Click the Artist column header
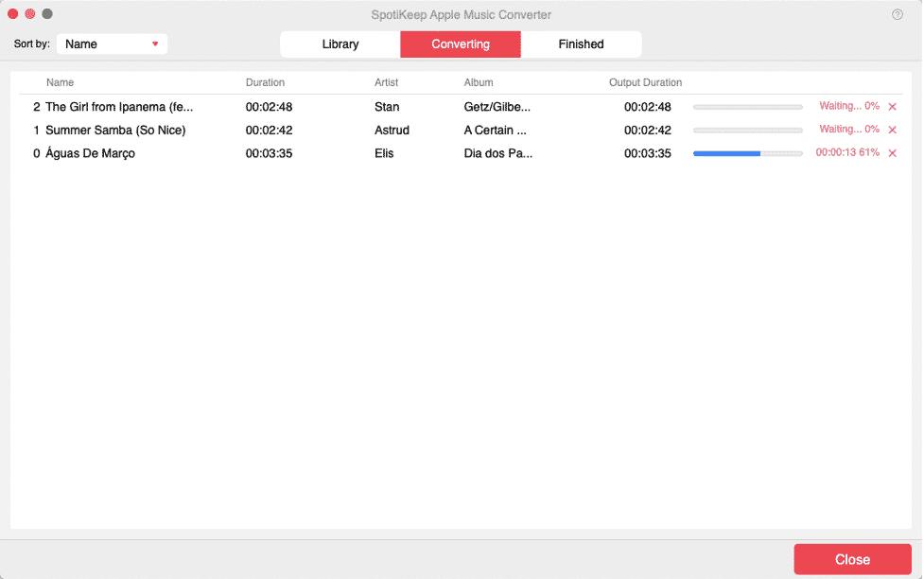The width and height of the screenshot is (924, 579). pyautogui.click(x=387, y=82)
